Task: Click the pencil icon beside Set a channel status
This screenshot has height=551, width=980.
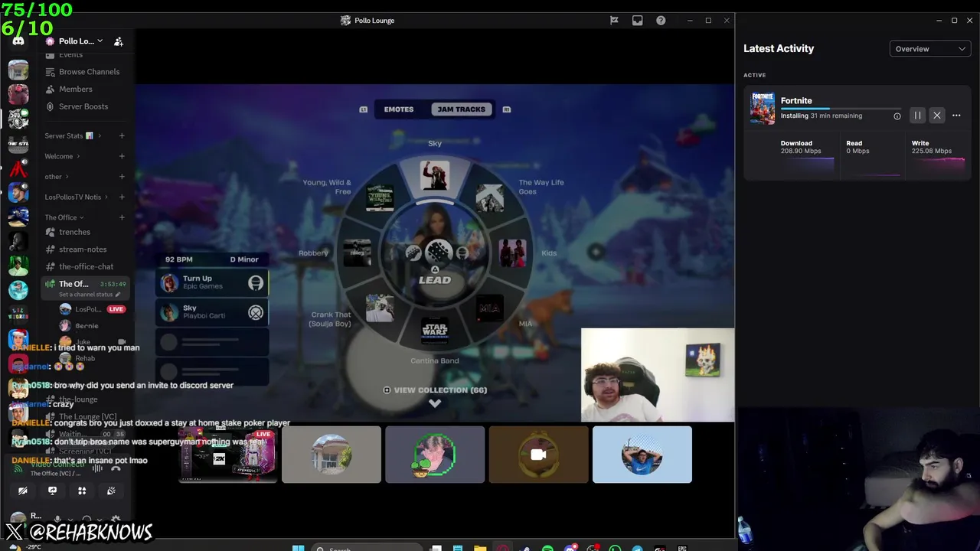Action: click(x=118, y=295)
